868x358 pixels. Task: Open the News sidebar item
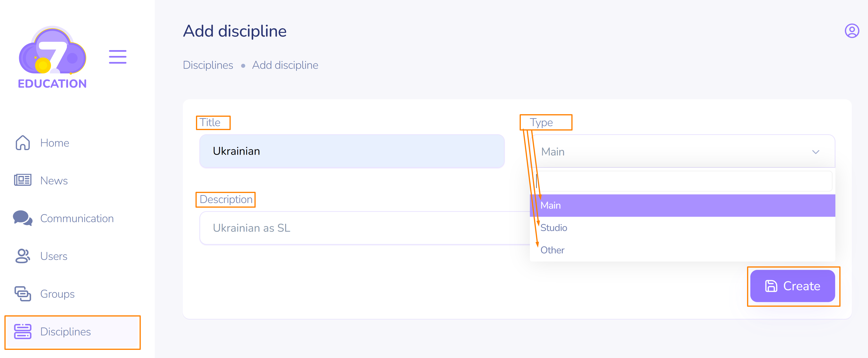tap(54, 181)
